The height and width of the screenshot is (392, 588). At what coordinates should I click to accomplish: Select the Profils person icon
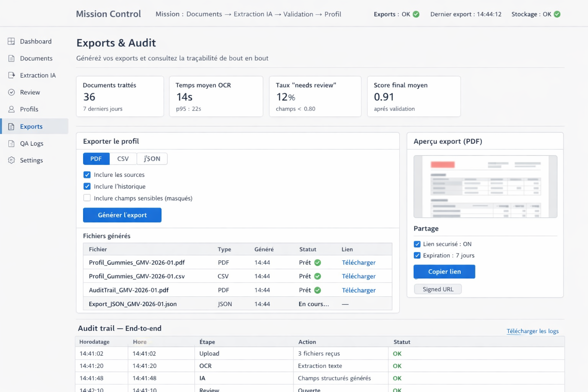(11, 109)
